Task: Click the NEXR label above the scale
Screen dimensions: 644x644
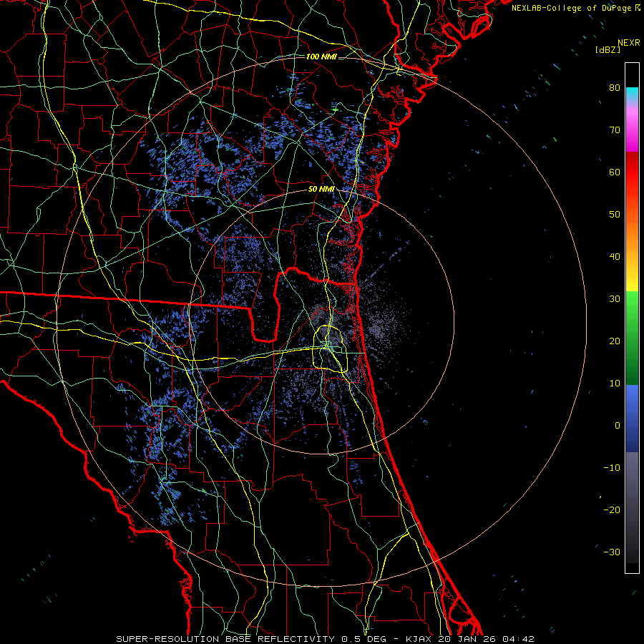Action: click(629, 43)
